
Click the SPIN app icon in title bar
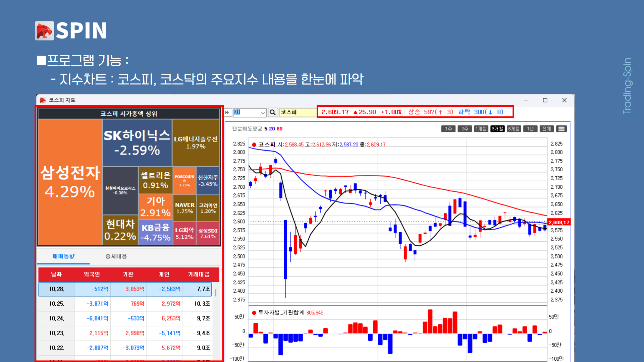click(43, 100)
